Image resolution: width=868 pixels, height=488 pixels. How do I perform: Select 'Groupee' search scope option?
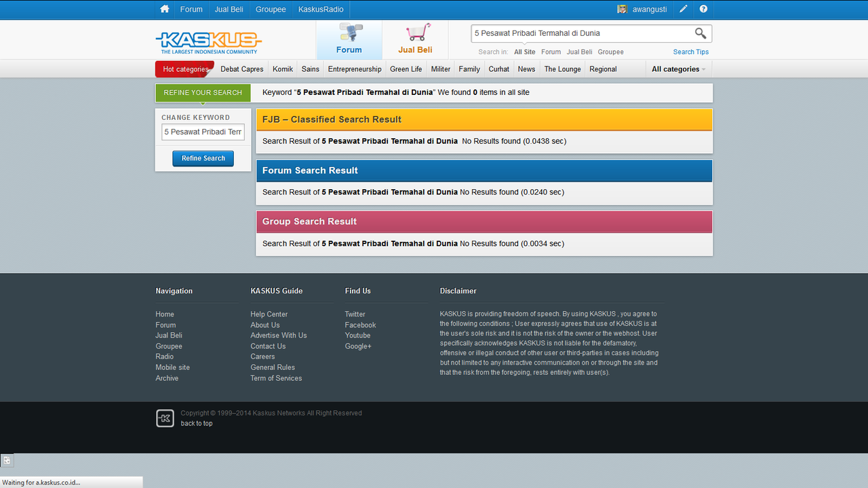click(x=610, y=52)
